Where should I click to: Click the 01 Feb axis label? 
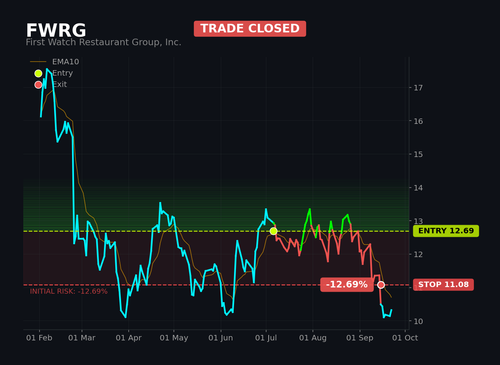tap(39, 338)
